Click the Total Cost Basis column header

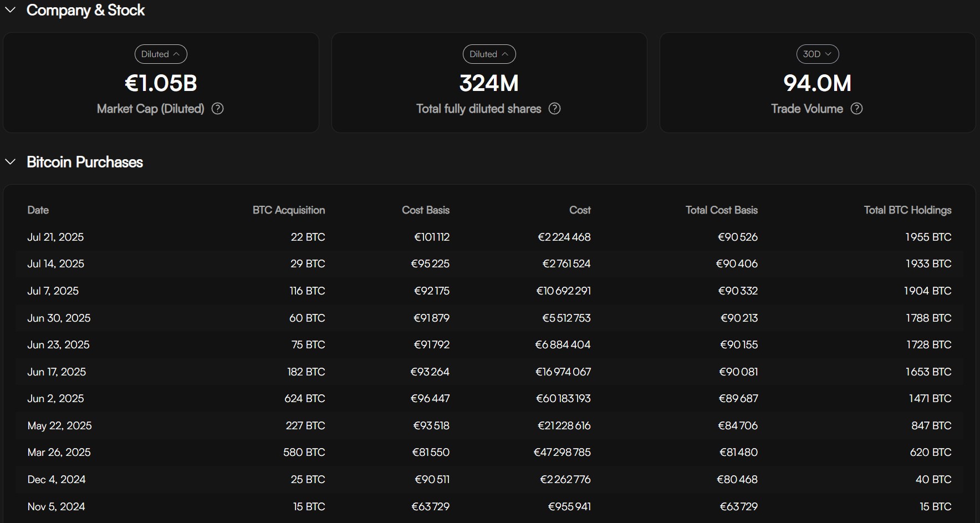point(721,210)
